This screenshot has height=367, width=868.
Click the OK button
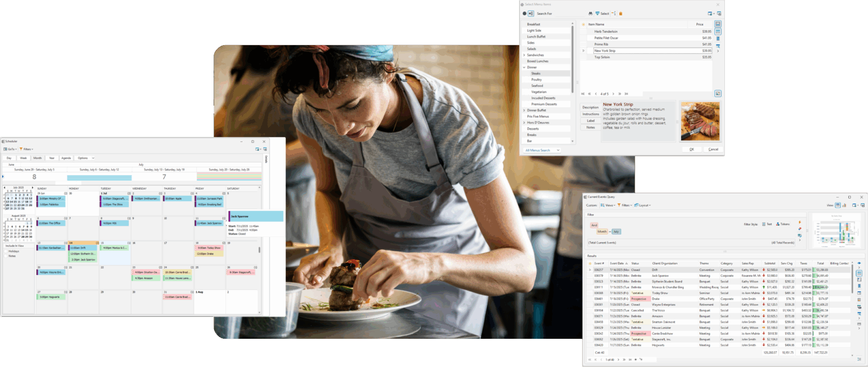click(691, 150)
